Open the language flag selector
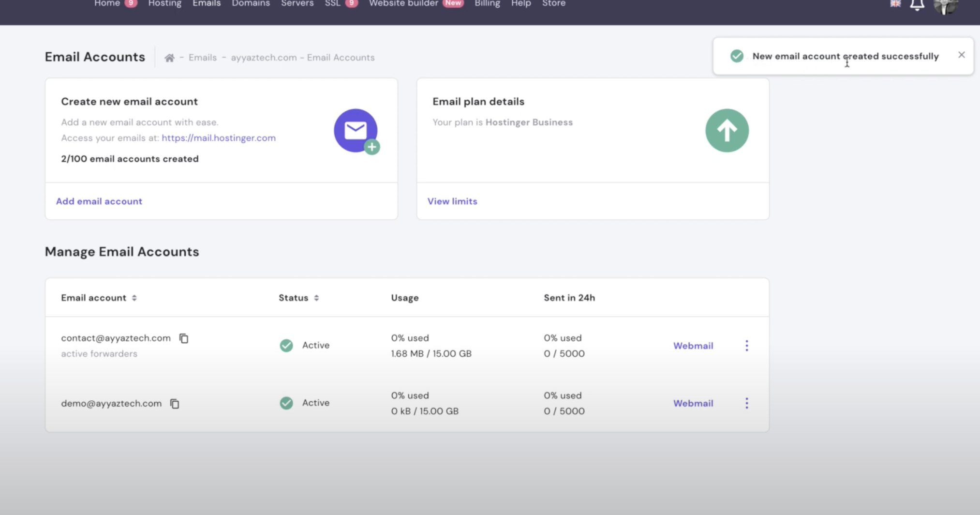Screen dimensions: 980x515 click(x=895, y=4)
